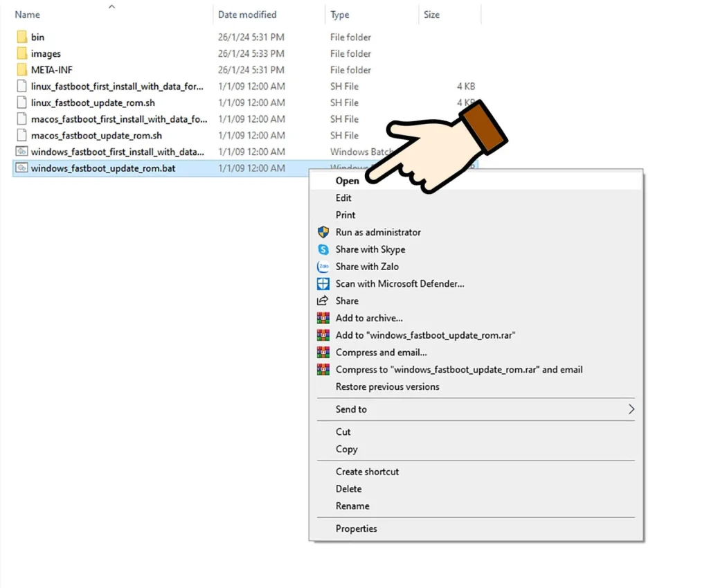
Task: Expand the Send to submenu arrow
Action: [x=631, y=410]
